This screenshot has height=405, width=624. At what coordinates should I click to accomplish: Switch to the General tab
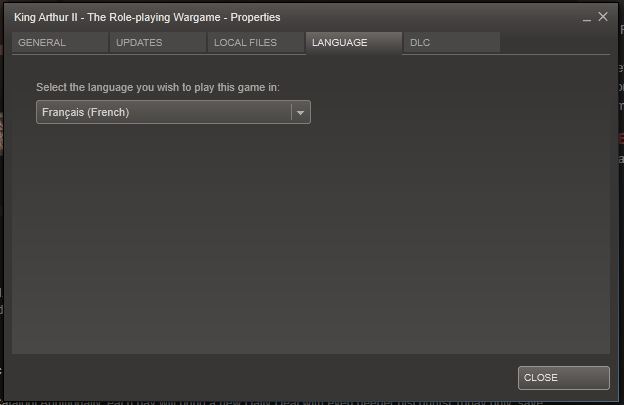(x=60, y=43)
